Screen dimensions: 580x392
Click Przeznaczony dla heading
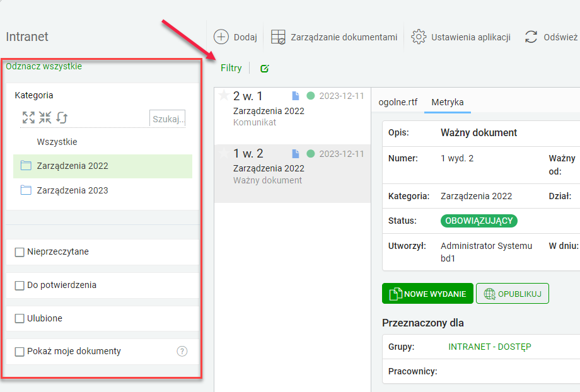[423, 323]
